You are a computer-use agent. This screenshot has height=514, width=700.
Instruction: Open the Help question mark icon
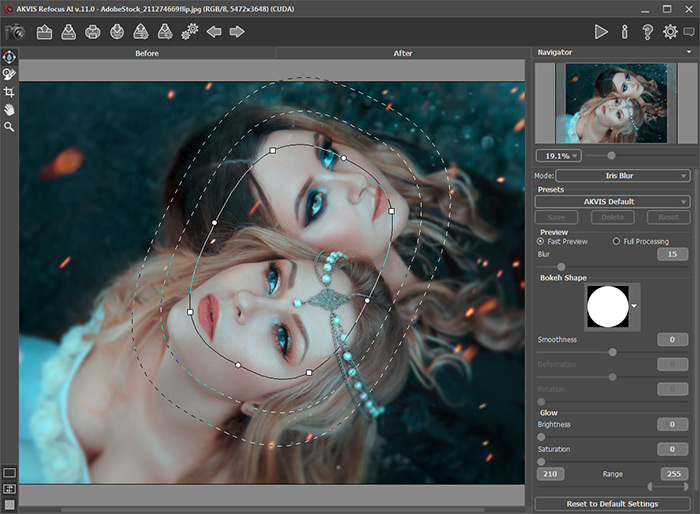647,32
